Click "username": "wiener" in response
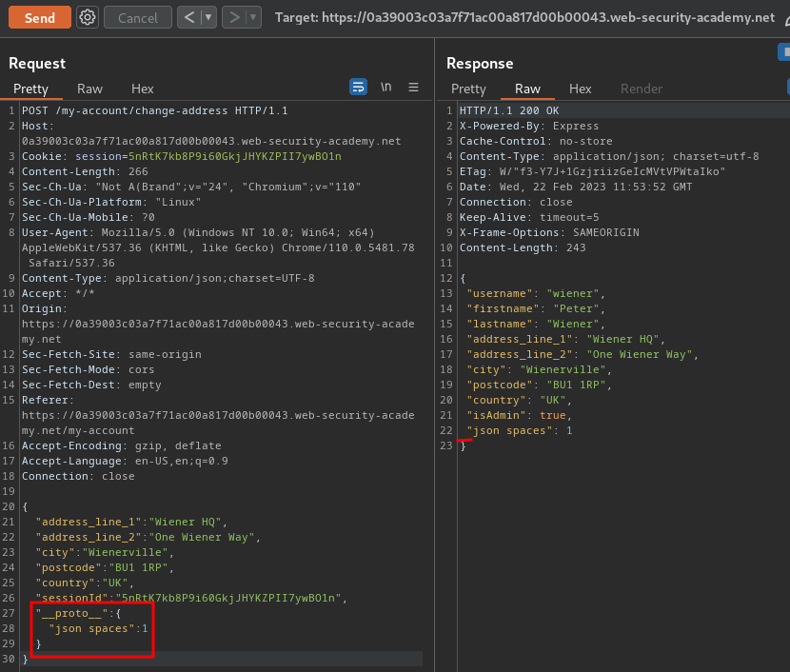 click(536, 293)
